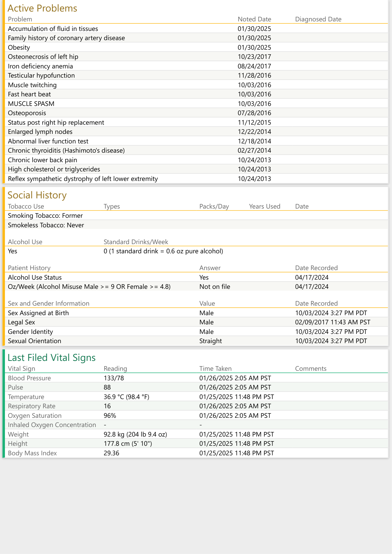The image size is (392, 554).
Task: Click the 'Fast heart beat' problem
Action: (29, 94)
